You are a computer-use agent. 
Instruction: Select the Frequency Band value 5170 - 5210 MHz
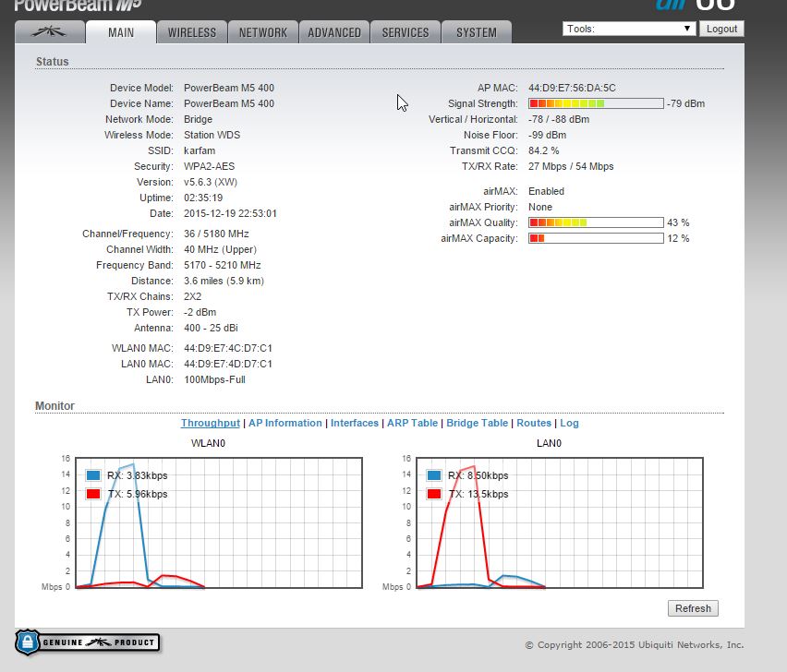pos(223,265)
